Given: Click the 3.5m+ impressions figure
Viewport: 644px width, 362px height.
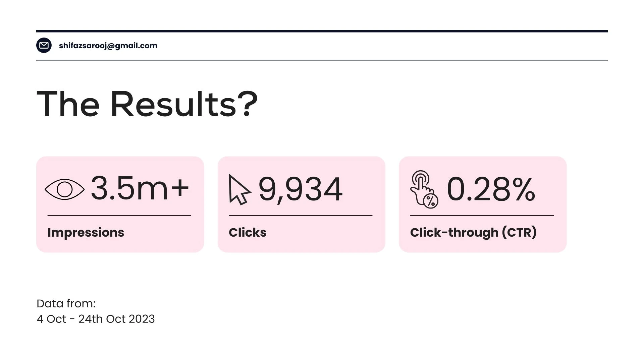Looking at the screenshot, I should point(140,188).
